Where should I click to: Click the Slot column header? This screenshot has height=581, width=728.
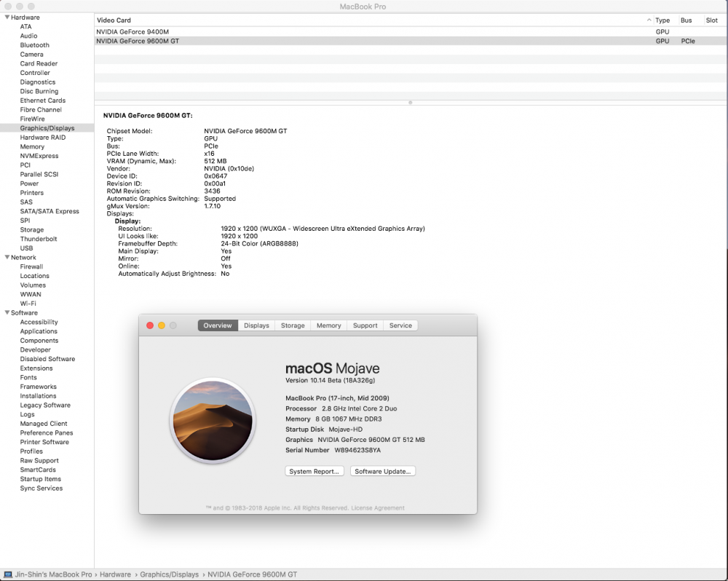[x=712, y=20]
